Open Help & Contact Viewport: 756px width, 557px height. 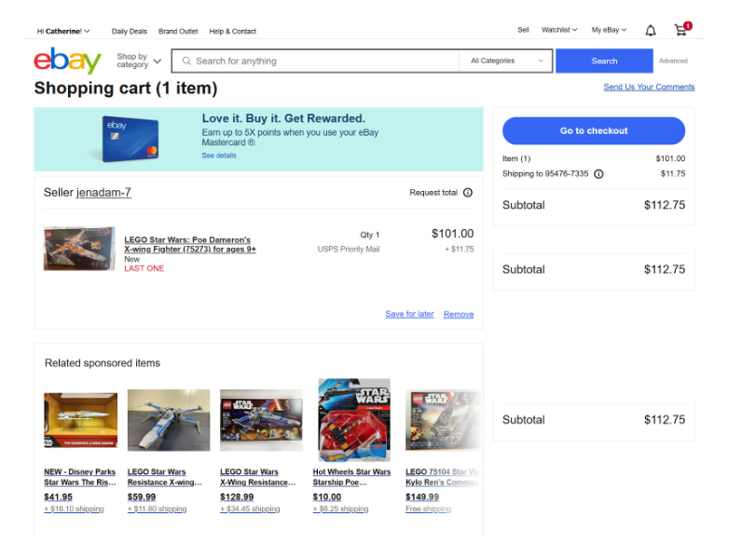click(232, 32)
